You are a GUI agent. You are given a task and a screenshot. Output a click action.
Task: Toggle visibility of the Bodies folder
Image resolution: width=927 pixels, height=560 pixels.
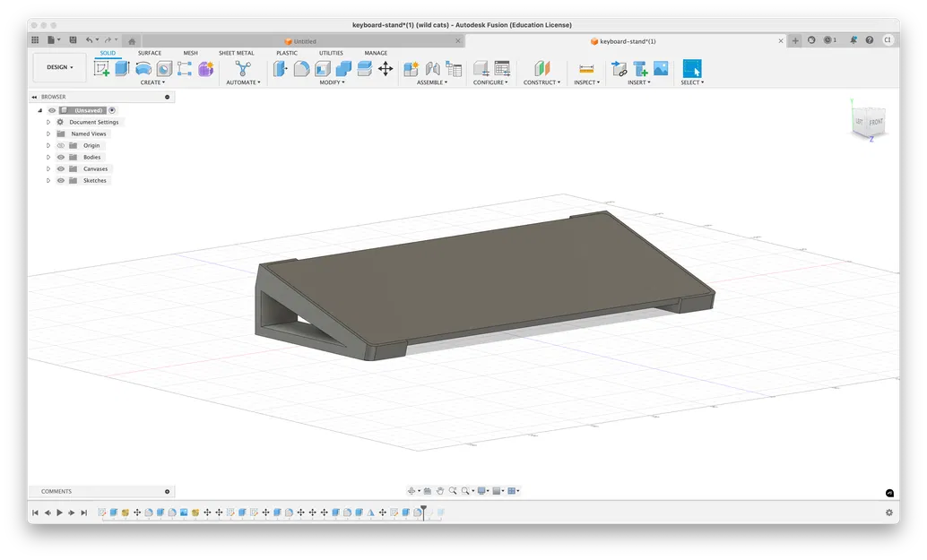click(61, 157)
